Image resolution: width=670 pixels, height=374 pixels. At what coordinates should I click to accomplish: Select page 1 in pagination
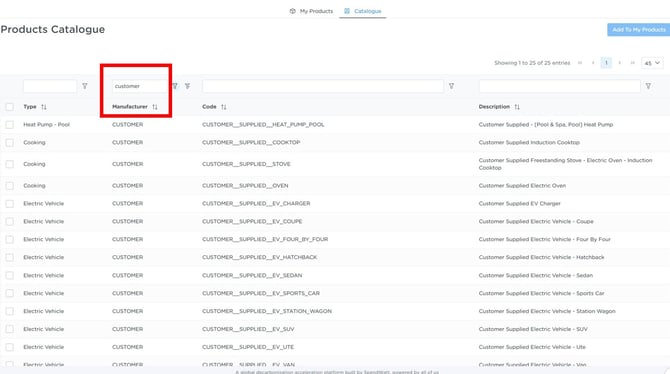[606, 63]
